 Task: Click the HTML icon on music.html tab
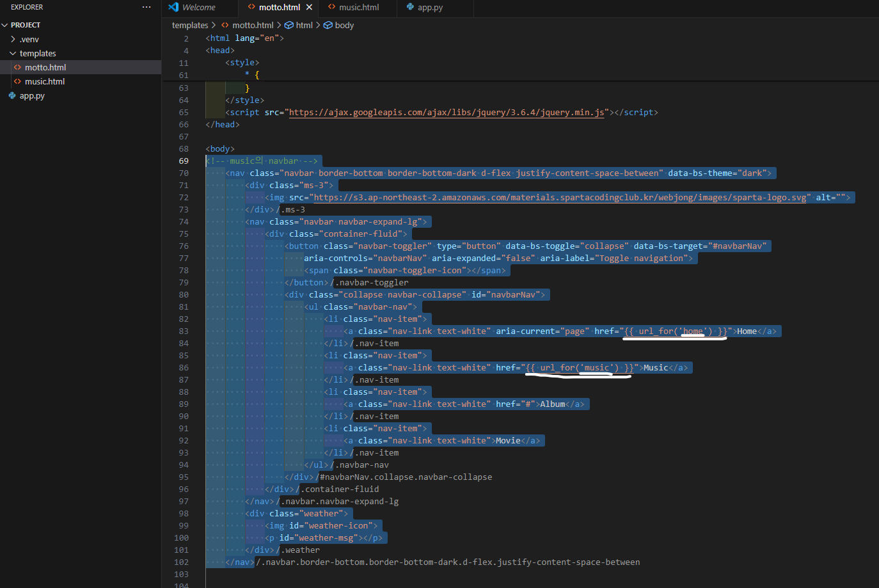(x=331, y=7)
